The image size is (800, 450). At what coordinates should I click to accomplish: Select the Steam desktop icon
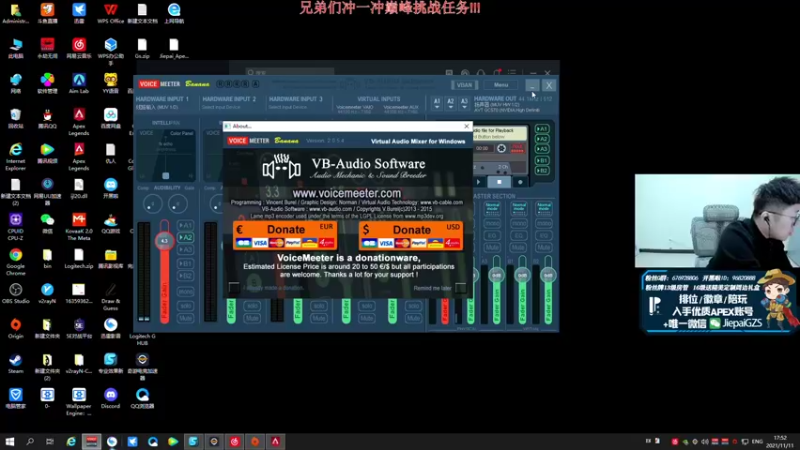[15, 363]
